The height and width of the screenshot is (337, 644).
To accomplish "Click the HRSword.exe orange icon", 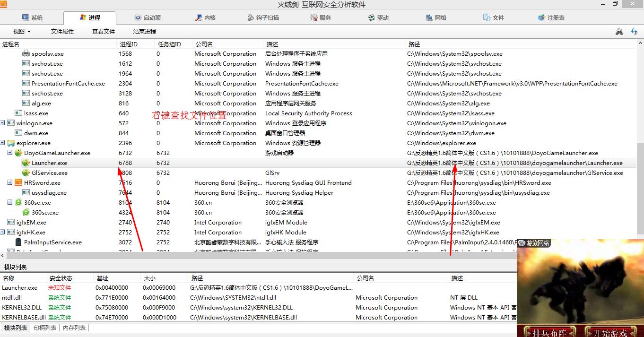I will [18, 183].
